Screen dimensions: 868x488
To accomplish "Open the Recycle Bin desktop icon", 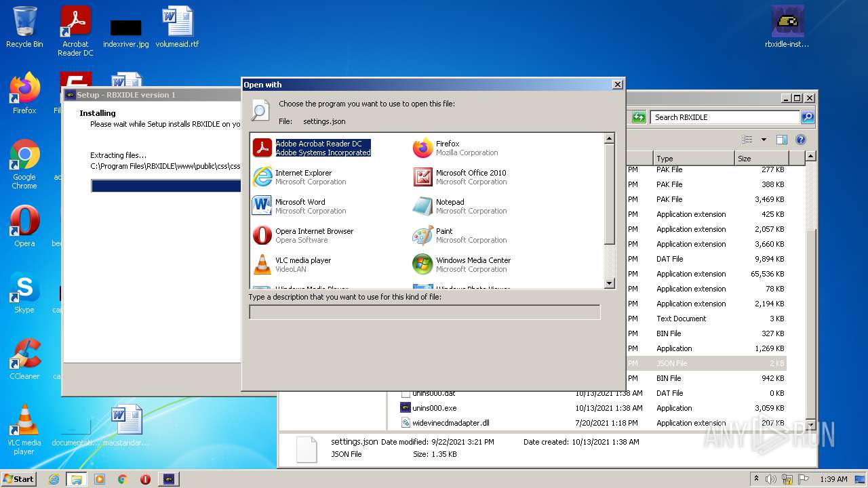I will click(24, 27).
